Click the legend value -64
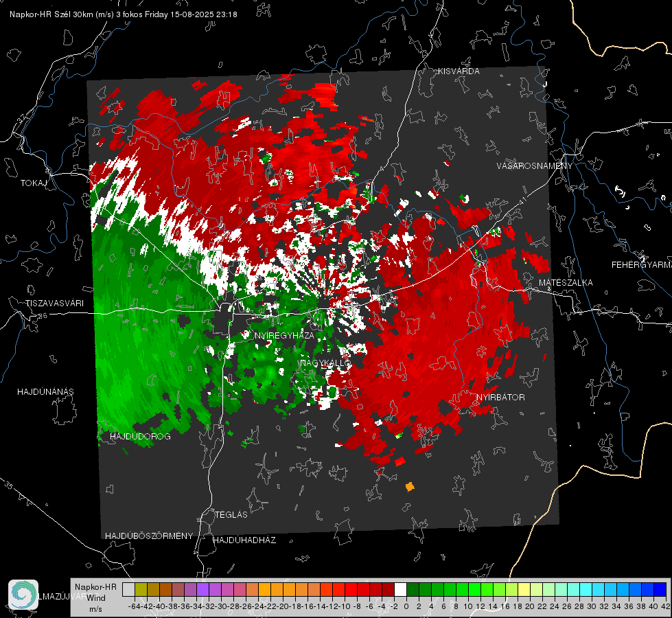 tap(134, 606)
